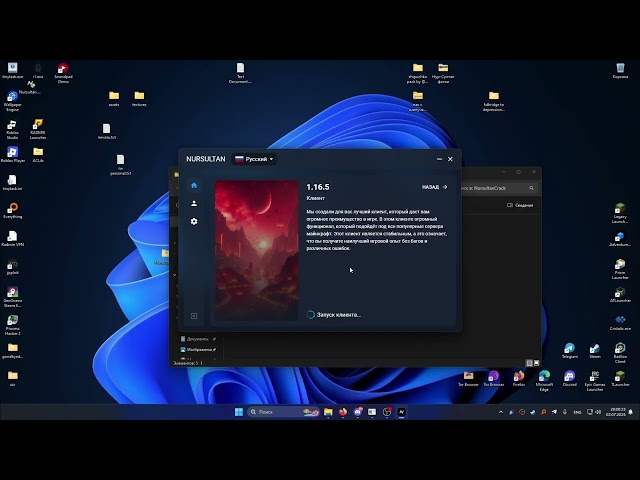Open Microsoft Edge desktop shortcut
The image size is (640, 480).
click(544, 381)
